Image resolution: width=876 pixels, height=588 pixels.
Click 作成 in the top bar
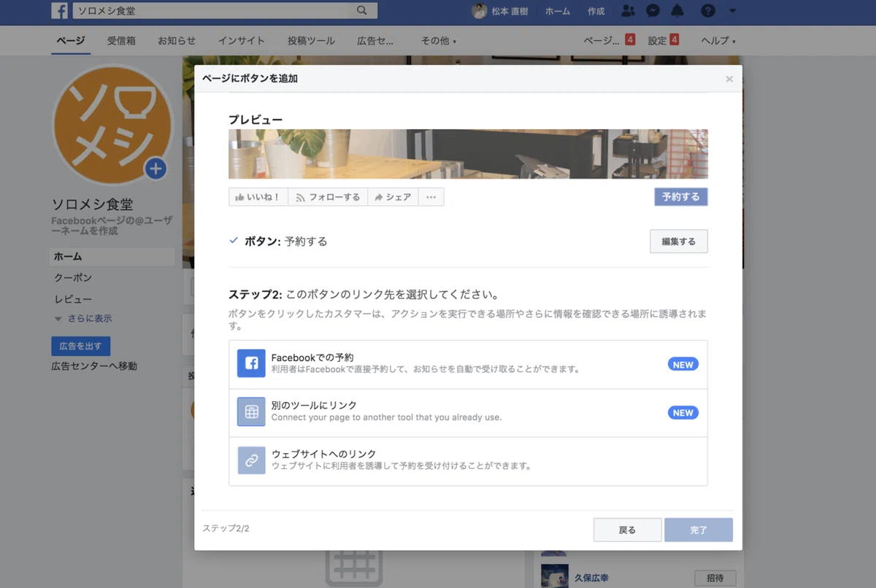(x=596, y=11)
